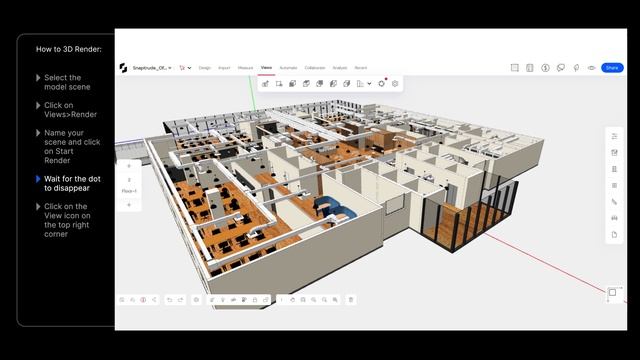This screenshot has width=640, height=360.
Task: Click the render icon with red dot
Action: [382, 83]
